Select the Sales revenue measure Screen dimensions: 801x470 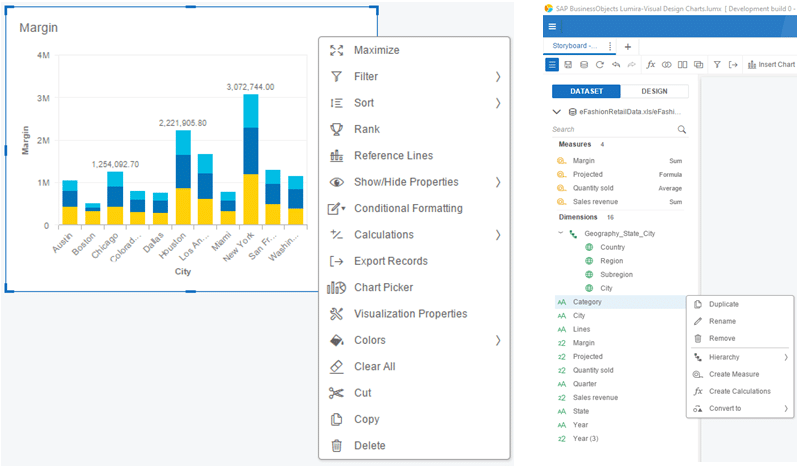620,202
